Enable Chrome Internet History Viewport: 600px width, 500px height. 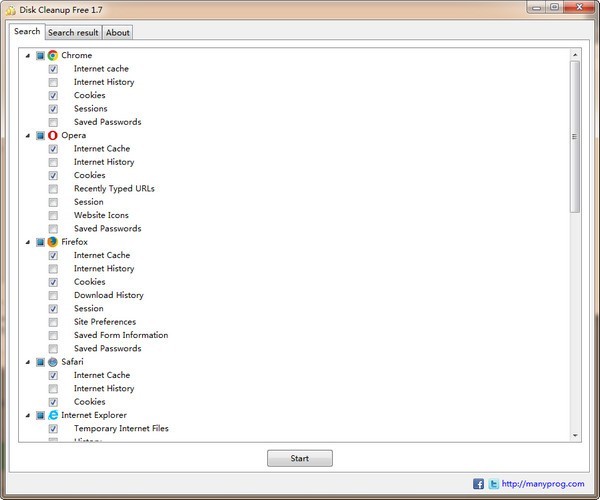[53, 82]
